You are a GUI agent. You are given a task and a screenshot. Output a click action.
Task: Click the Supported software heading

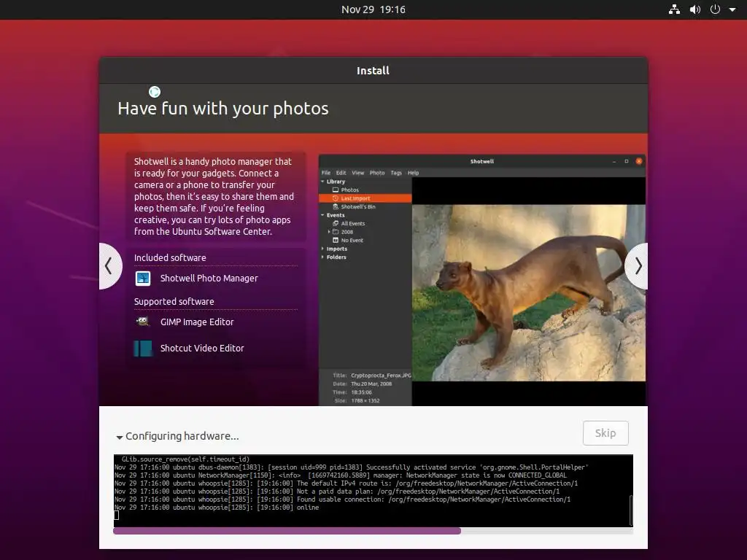174,301
